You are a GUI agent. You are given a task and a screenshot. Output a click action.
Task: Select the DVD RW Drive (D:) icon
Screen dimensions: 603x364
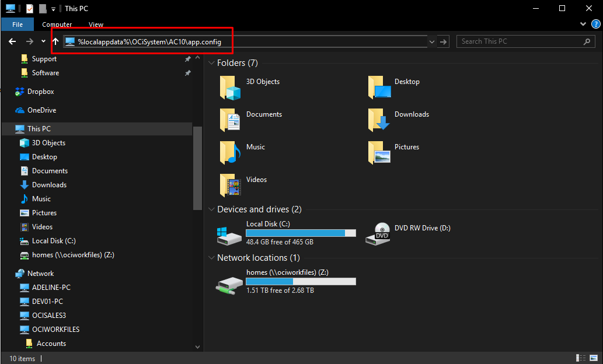click(378, 234)
